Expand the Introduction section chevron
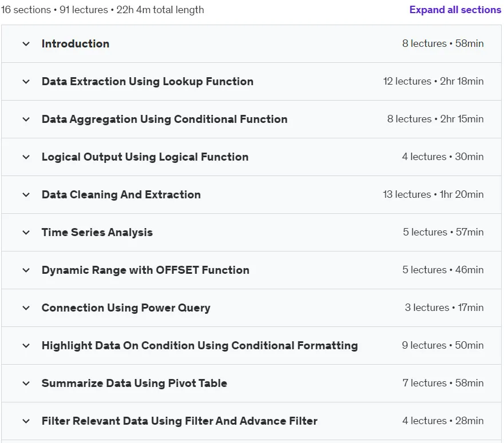 [x=26, y=43]
